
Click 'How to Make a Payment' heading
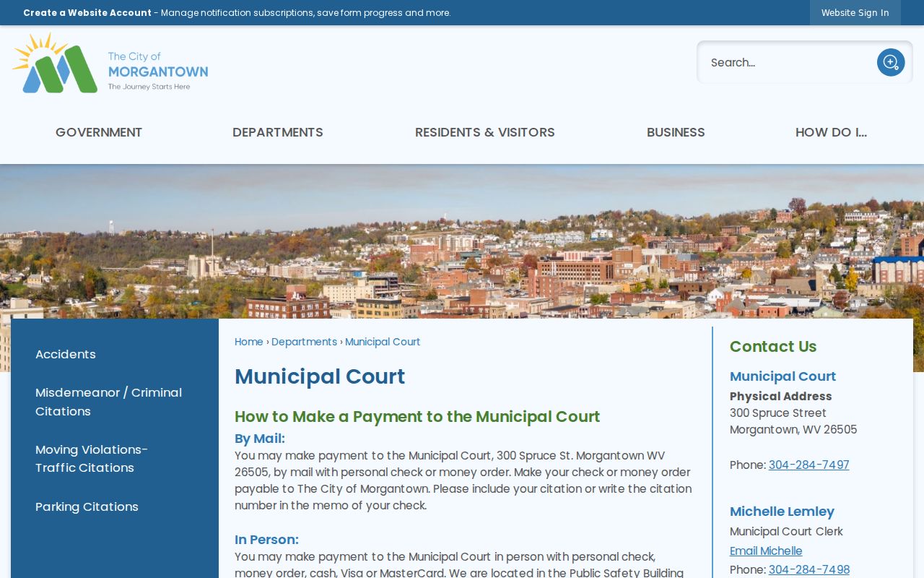(x=417, y=417)
